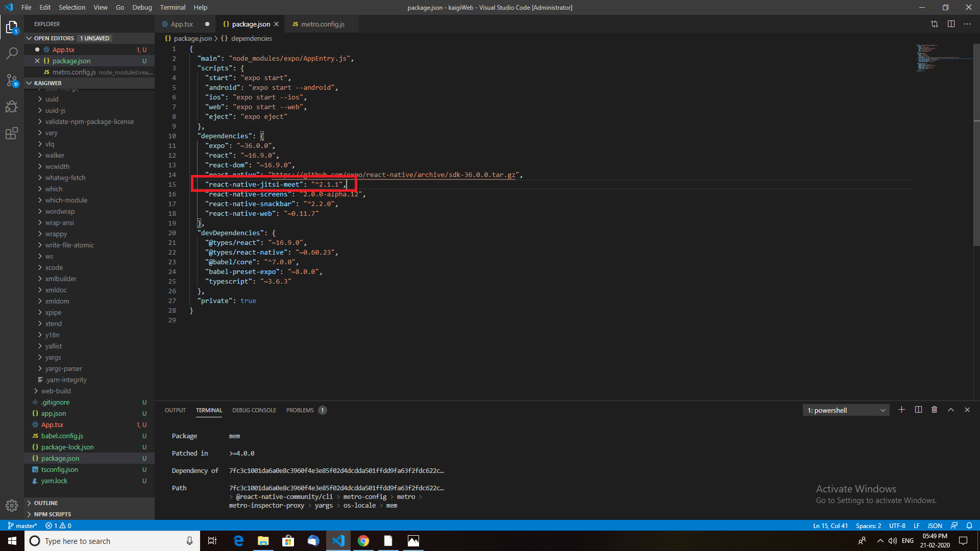Screen dimensions: 980x551
Task: Collapse the KAIGIWEB folder section
Action: point(47,83)
